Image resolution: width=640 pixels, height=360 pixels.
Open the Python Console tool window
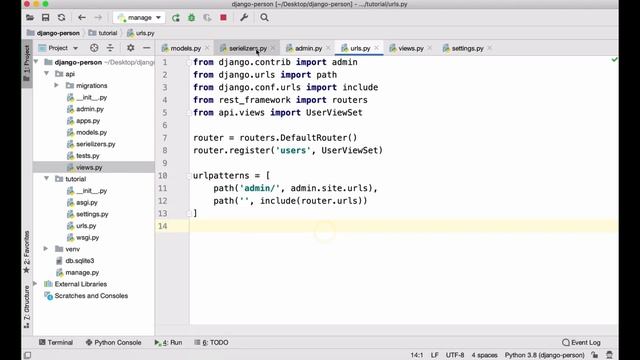click(x=113, y=342)
